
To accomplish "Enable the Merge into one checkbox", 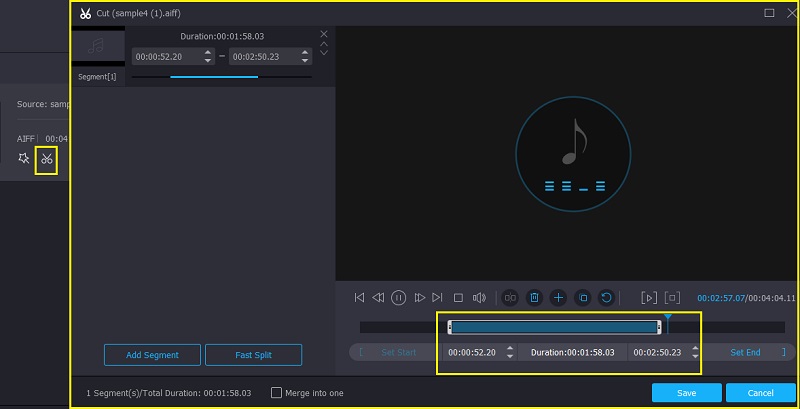I will click(277, 393).
